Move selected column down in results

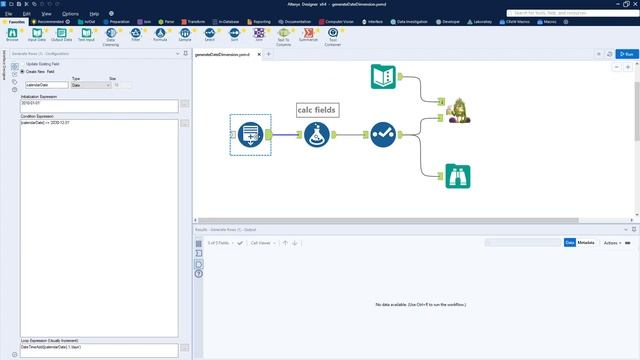point(295,243)
